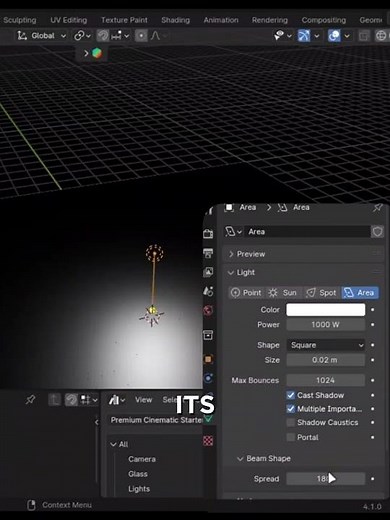The image size is (390, 520).
Task: Switch to Sculpting workspace tab
Action: pyautogui.click(x=20, y=20)
